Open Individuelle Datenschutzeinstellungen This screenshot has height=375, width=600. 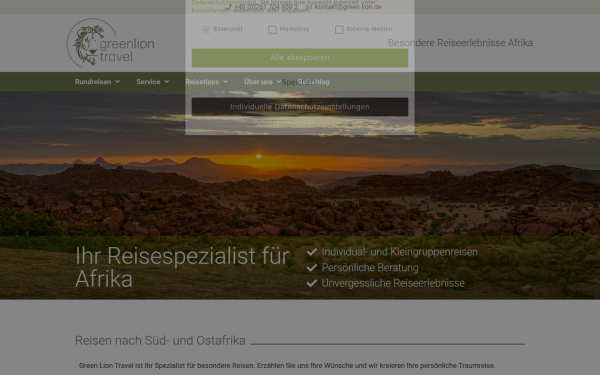[x=300, y=107]
